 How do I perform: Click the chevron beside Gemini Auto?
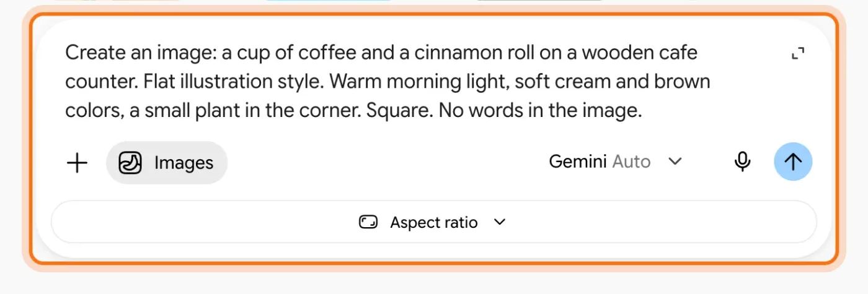click(675, 162)
